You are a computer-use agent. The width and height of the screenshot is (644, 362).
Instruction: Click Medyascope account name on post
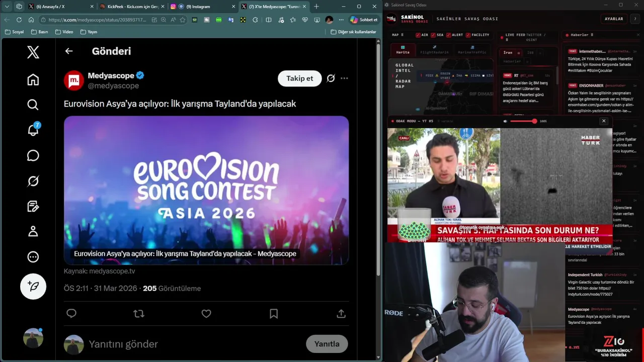[111, 75]
